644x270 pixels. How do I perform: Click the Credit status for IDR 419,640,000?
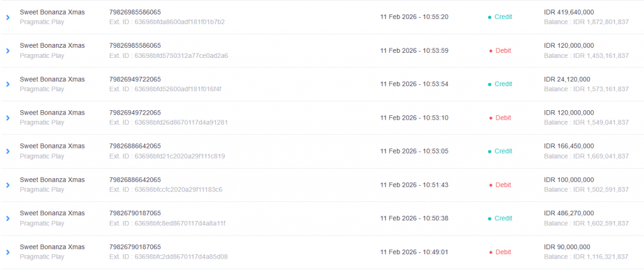point(502,17)
